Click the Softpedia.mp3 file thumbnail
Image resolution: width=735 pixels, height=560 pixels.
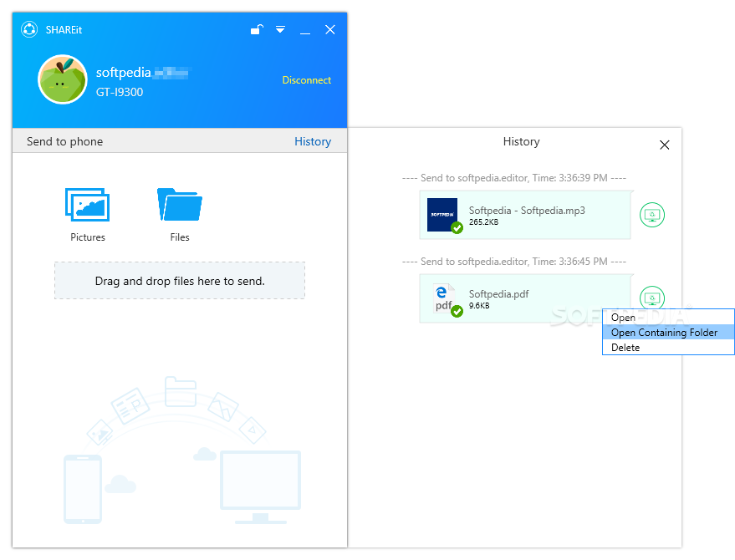pos(442,215)
